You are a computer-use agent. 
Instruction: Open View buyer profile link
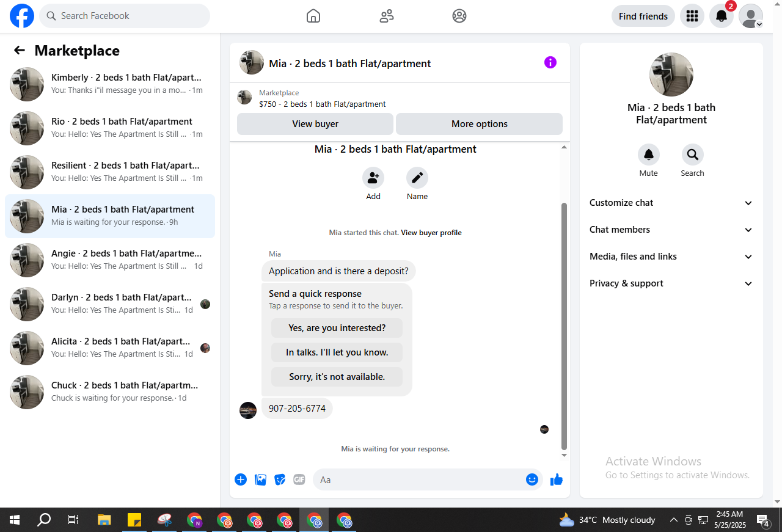point(431,233)
